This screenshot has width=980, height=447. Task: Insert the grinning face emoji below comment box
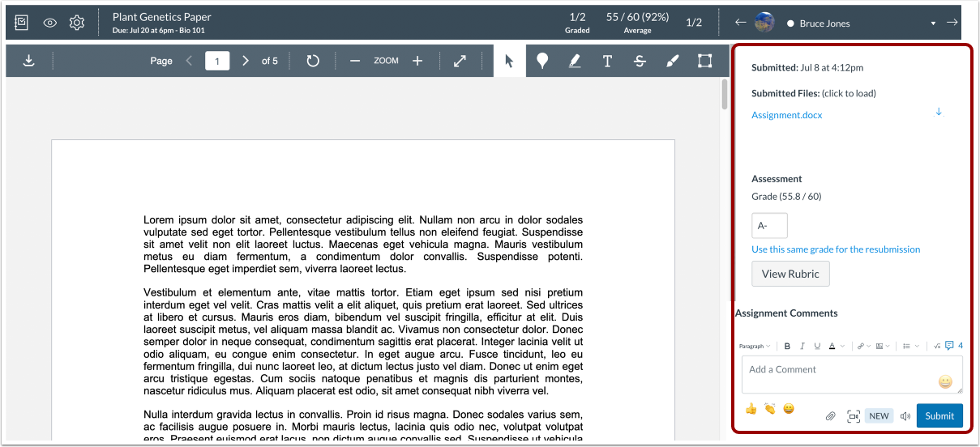point(788,409)
